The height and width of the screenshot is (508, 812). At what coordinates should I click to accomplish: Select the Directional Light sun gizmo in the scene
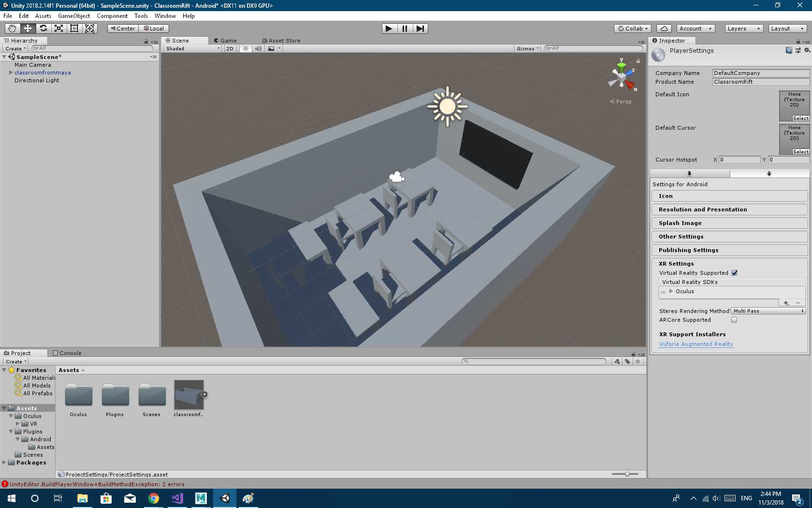pyautogui.click(x=448, y=106)
